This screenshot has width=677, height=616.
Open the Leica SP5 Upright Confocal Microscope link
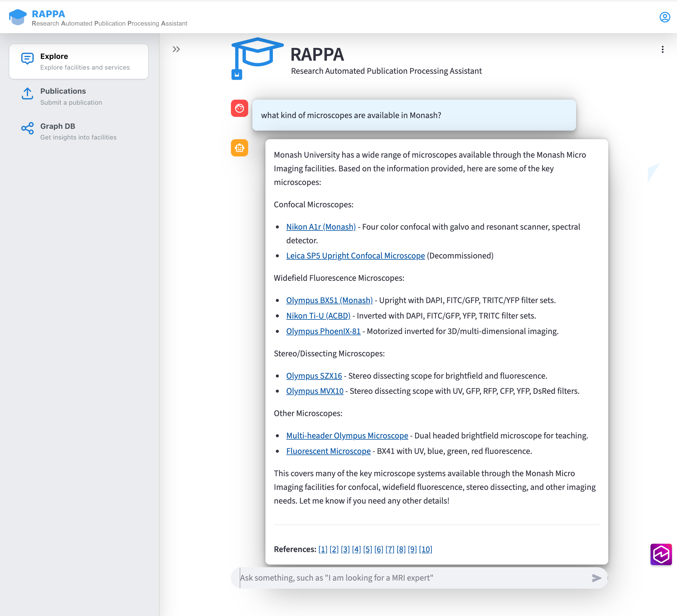click(x=355, y=256)
